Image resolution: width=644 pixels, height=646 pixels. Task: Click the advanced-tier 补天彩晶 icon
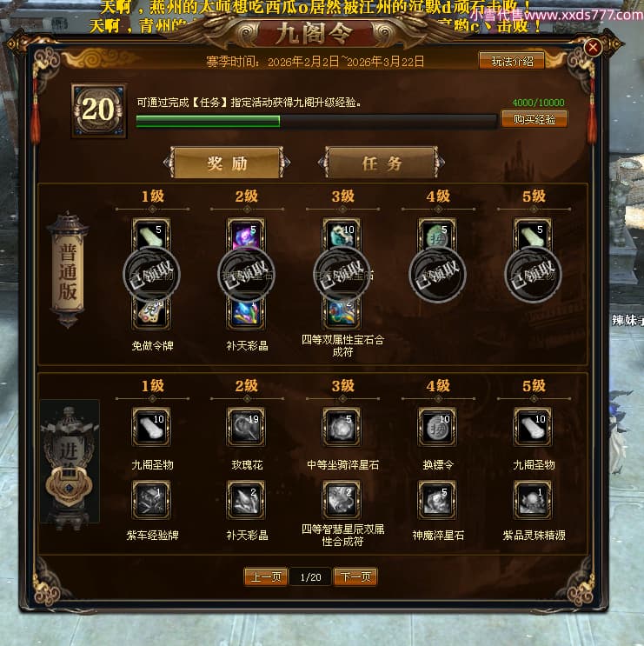pos(246,500)
